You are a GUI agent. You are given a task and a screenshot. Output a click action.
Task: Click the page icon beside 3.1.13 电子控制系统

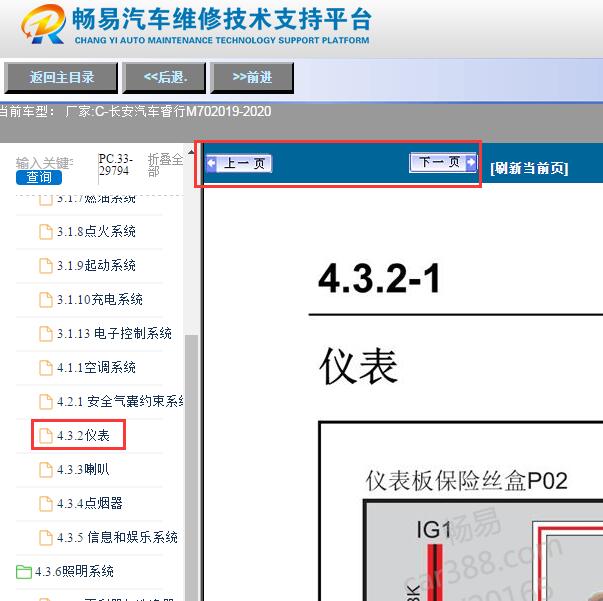point(46,334)
